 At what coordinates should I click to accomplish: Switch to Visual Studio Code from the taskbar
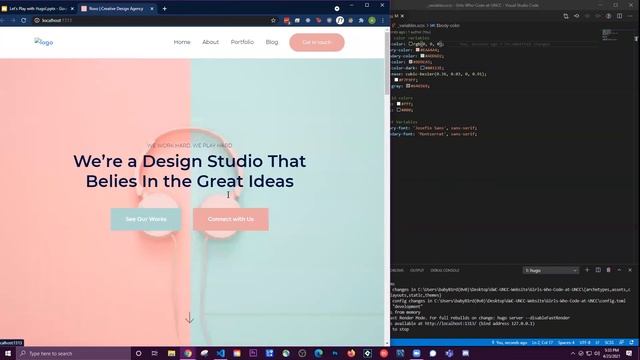pos(220,353)
